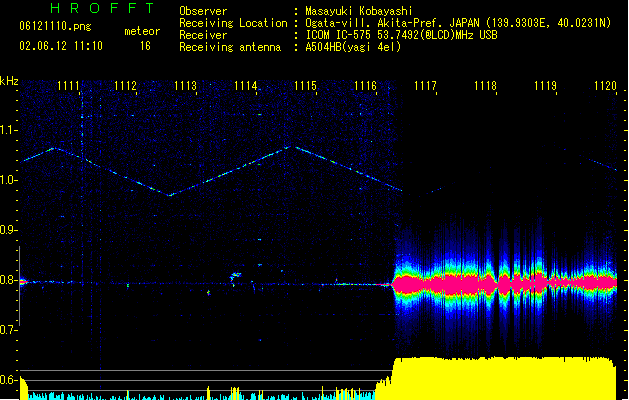
Task: Click time marker 1115
Action: tap(305, 86)
